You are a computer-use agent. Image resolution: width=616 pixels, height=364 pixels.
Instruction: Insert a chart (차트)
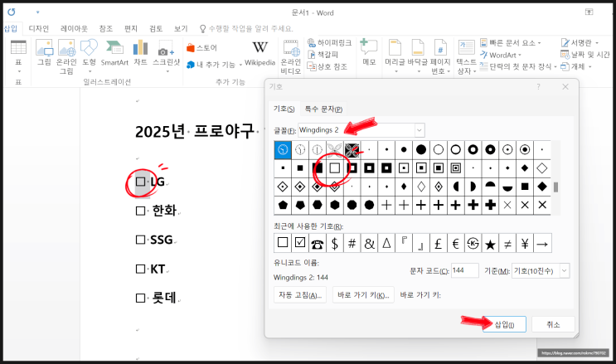pos(140,53)
